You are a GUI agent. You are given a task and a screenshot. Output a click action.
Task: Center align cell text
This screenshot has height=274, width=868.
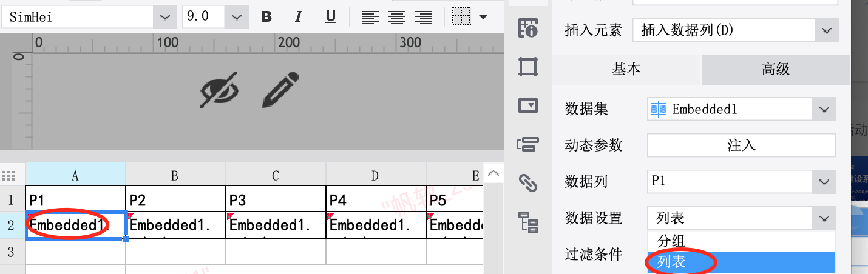pos(397,17)
